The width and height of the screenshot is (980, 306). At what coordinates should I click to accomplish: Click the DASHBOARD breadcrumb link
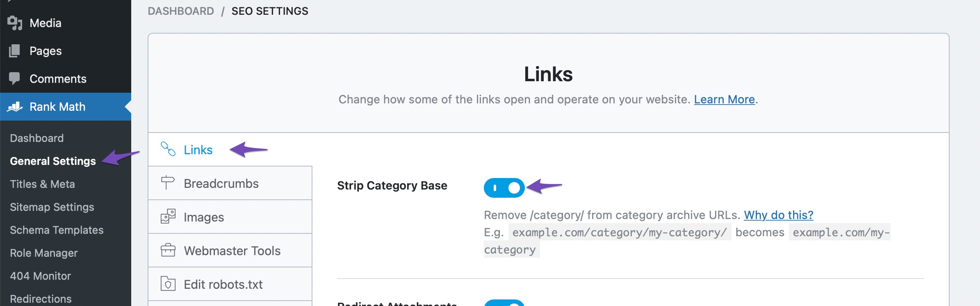[x=181, y=11]
